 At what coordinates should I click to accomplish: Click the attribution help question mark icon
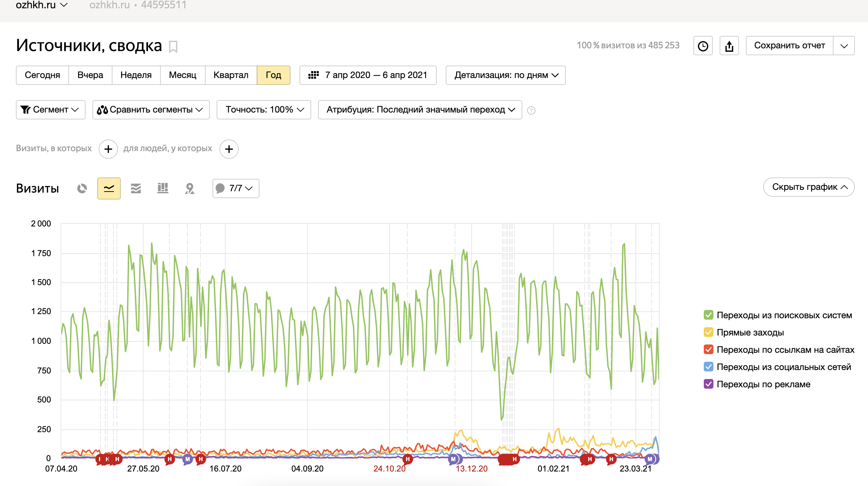point(531,110)
